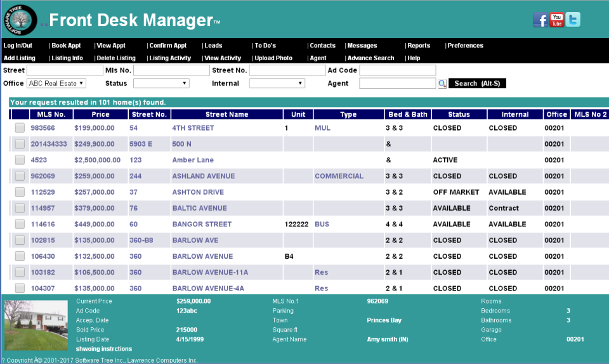Select the checkbox for Amber Lane row
Screen dimensions: 609x364
point(20,160)
